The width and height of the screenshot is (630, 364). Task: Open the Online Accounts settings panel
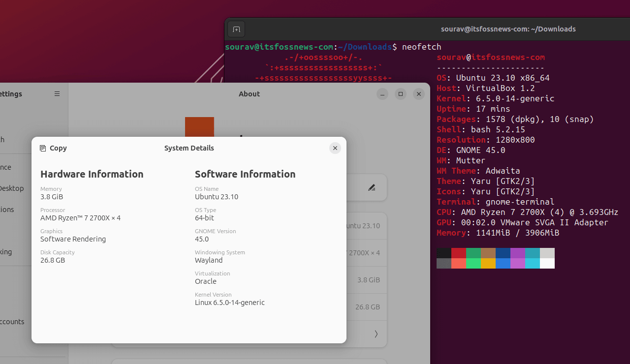(x=12, y=322)
